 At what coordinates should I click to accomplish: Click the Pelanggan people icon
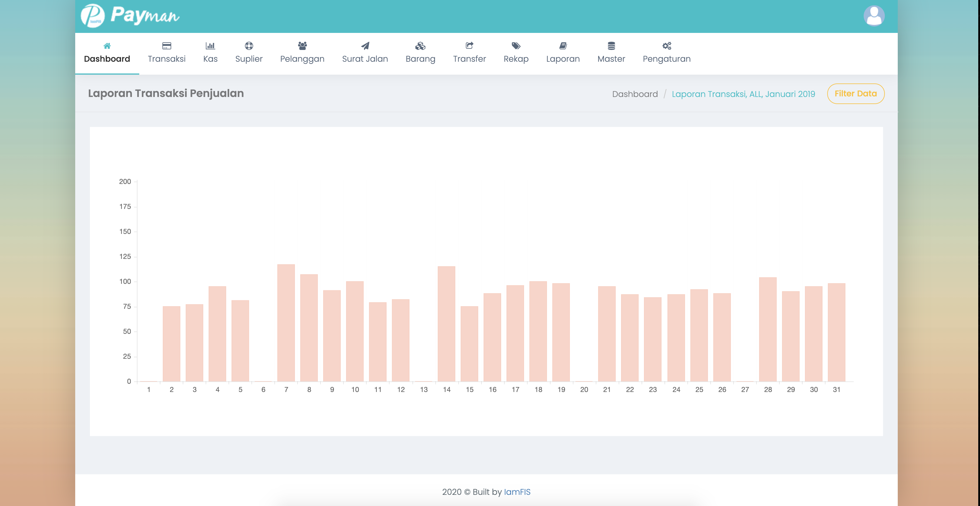(302, 46)
